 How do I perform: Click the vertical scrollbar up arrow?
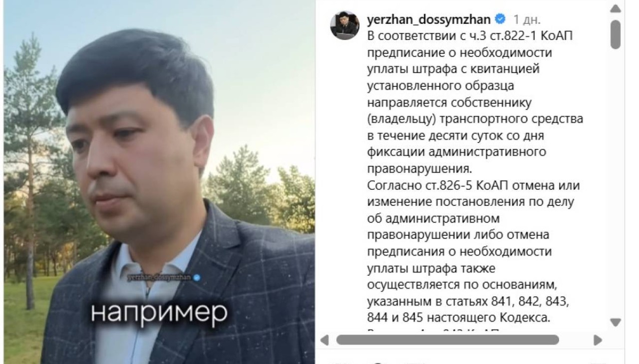pyautogui.click(x=616, y=8)
